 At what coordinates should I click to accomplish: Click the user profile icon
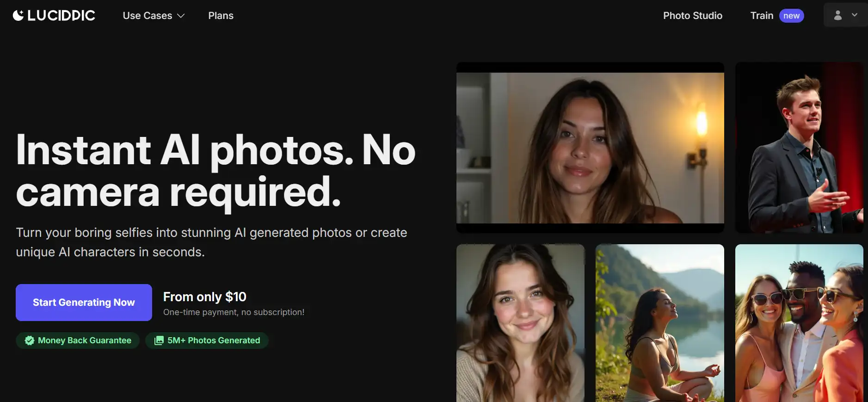[837, 15]
